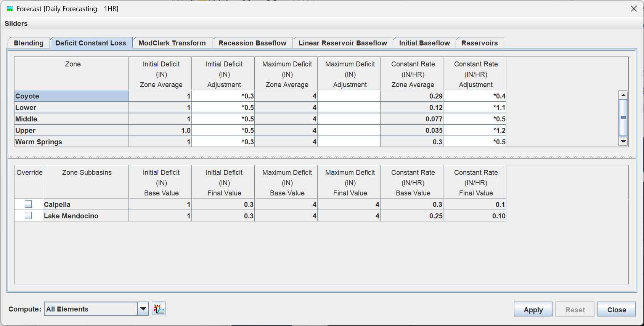Image resolution: width=644 pixels, height=326 pixels.
Task: Go to the Linear Reservoir Baseflow tab
Action: click(342, 43)
